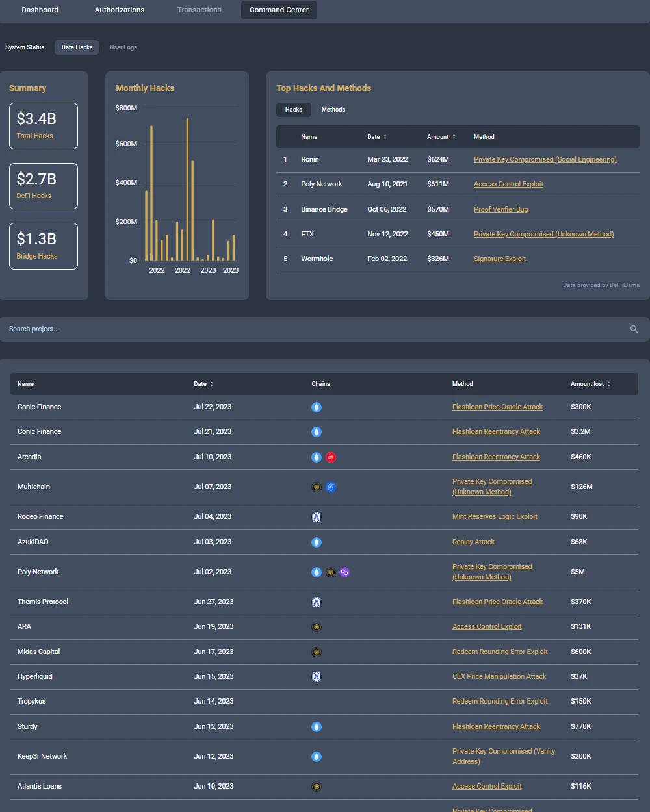Switch to the Methods tab
This screenshot has height=812, width=650.
[x=333, y=110]
